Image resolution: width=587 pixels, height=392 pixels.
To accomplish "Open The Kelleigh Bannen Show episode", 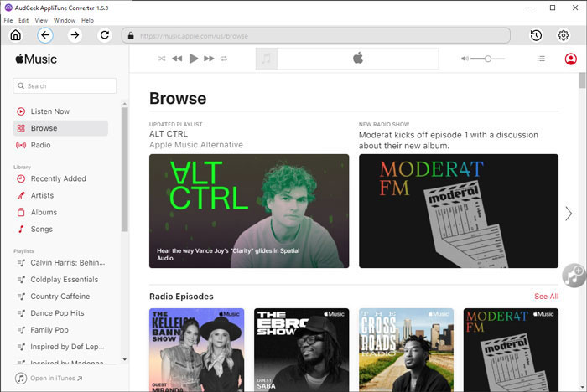I will point(196,350).
